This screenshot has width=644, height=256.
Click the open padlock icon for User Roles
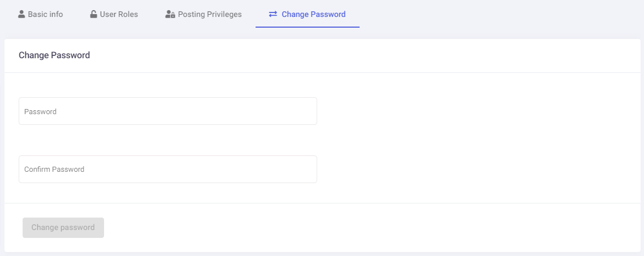pos(93,14)
